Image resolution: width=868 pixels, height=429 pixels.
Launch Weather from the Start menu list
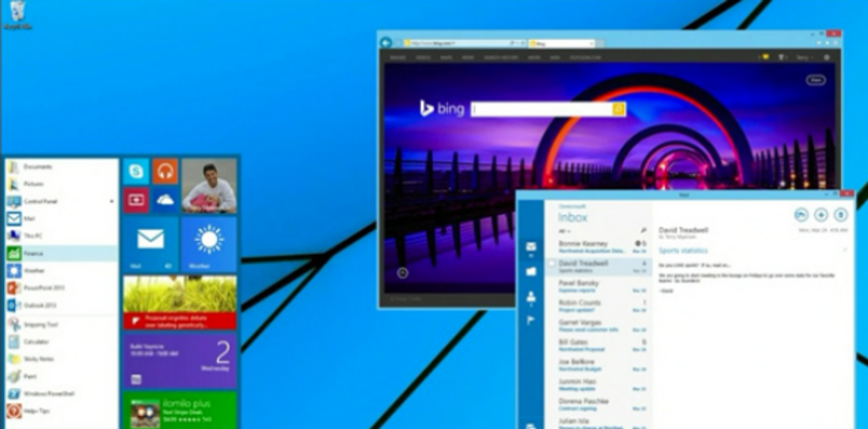point(62,271)
